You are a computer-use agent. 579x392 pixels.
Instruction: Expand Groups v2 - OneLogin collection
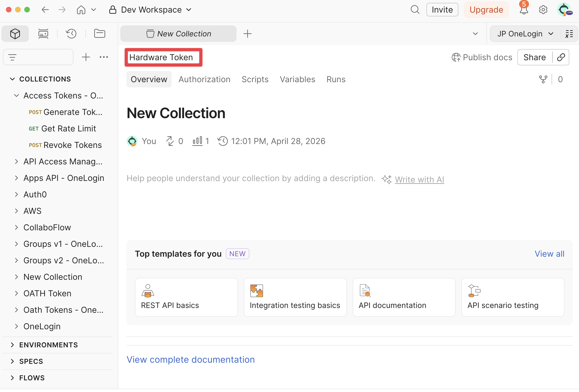17,260
